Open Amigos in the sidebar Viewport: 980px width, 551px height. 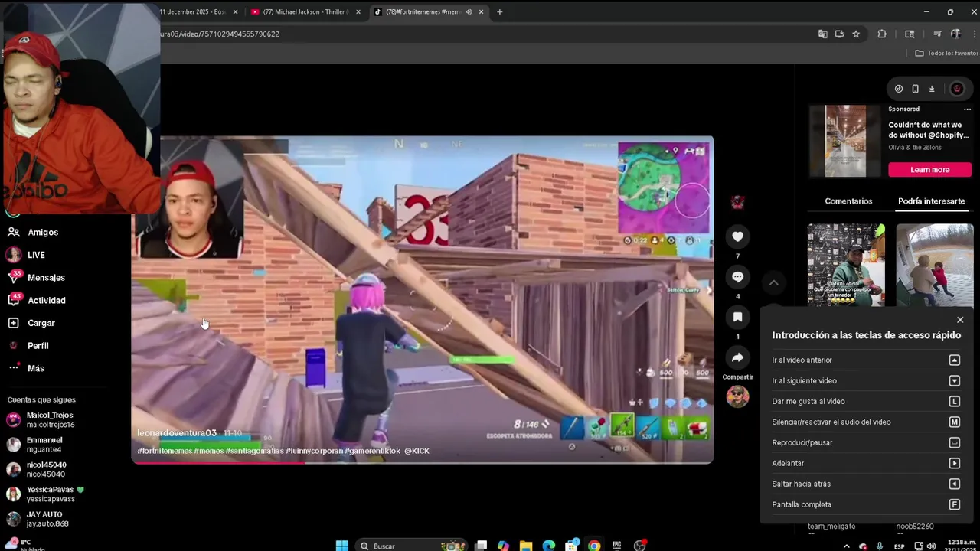33,232
